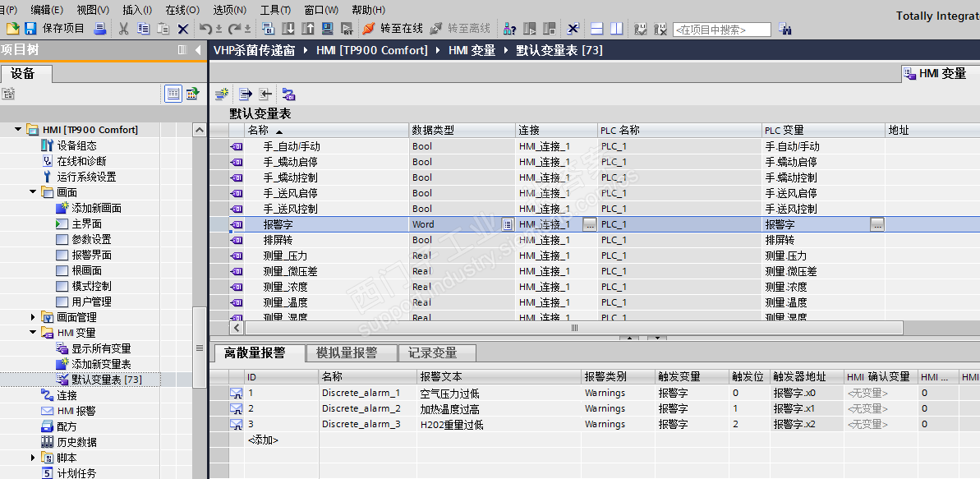Screen dimensions: 980x479
Task: Click the Cross-references icon in toolbar
Action: [x=573, y=28]
